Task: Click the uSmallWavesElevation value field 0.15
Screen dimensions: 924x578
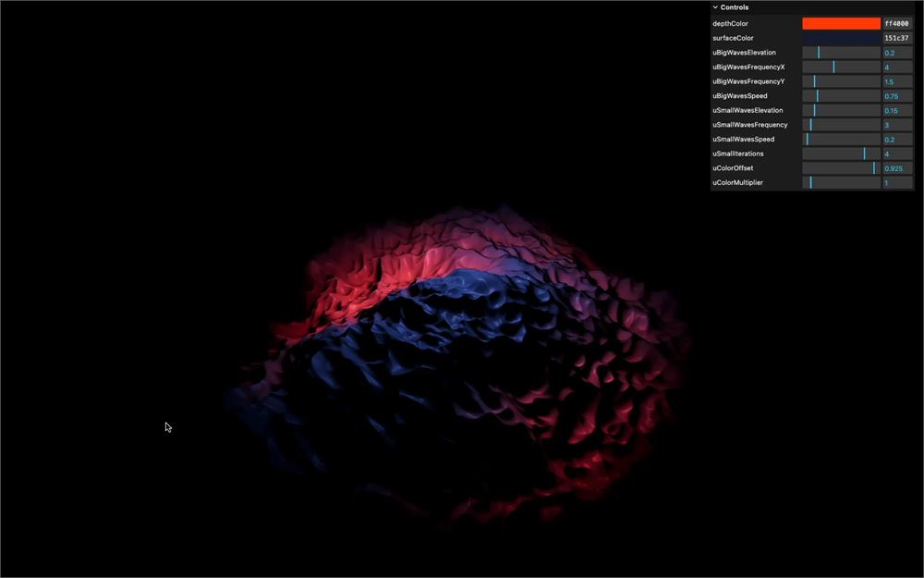Action: (x=897, y=110)
